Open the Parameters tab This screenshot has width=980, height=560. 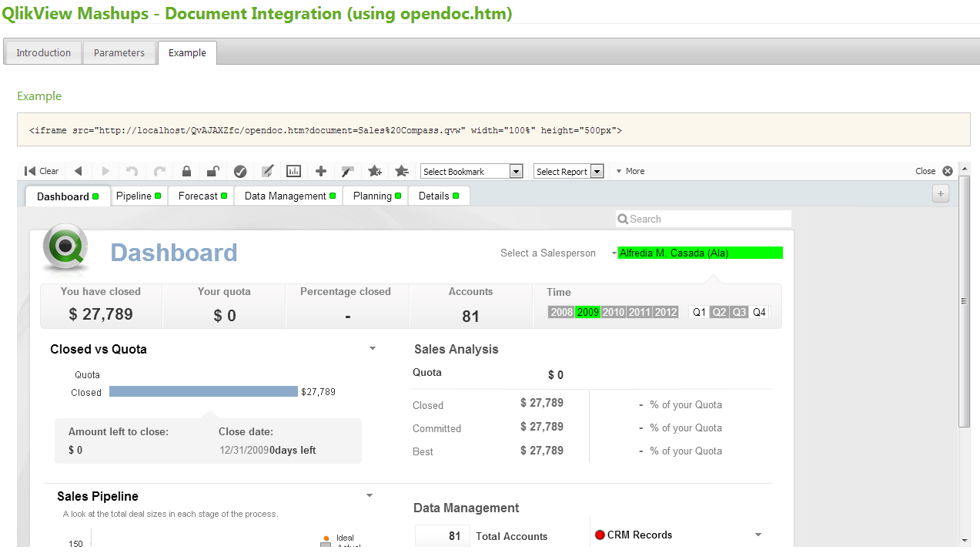[x=119, y=53]
